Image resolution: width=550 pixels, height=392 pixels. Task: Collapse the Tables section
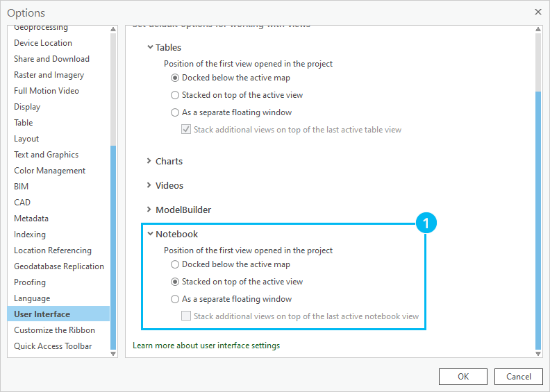(x=150, y=48)
